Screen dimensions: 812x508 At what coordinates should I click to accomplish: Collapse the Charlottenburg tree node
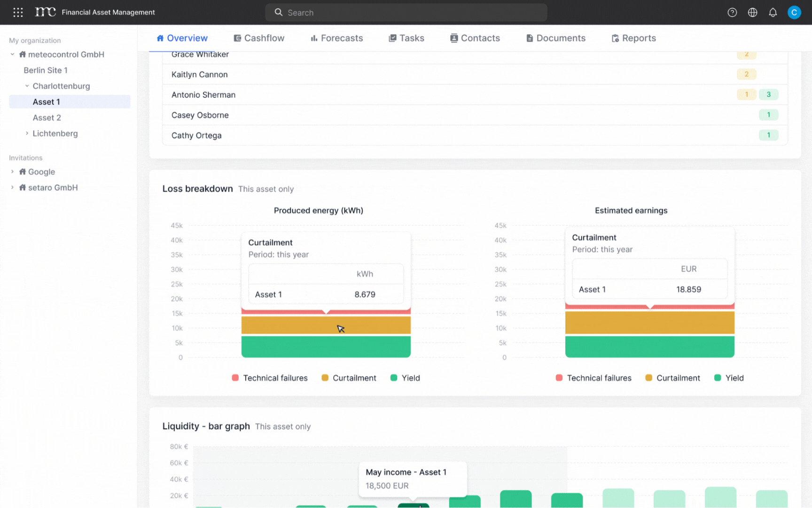(x=27, y=86)
